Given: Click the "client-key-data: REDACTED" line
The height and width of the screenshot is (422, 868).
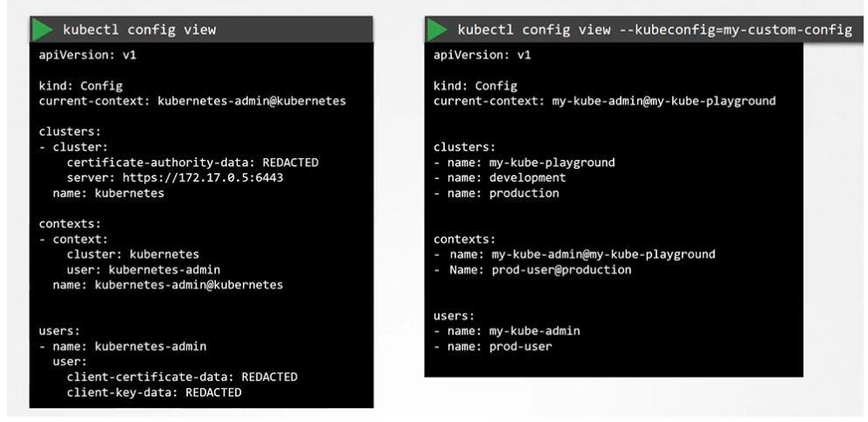Looking at the screenshot, I should (x=153, y=391).
